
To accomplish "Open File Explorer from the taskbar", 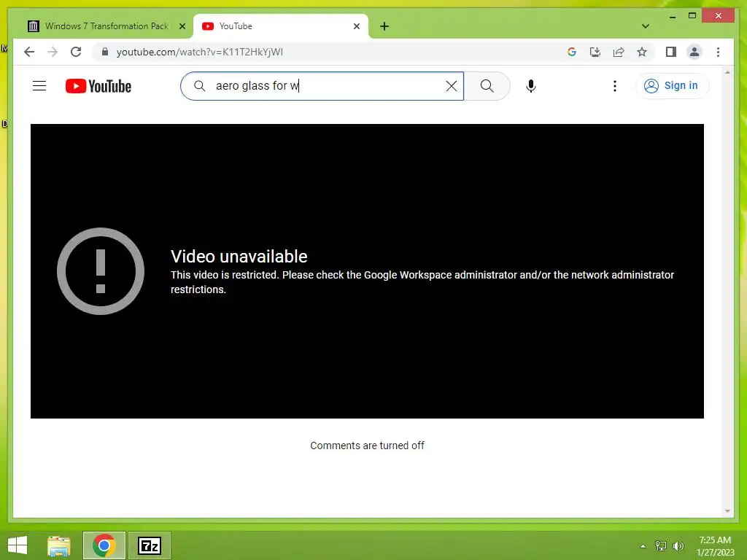I will tap(59, 545).
